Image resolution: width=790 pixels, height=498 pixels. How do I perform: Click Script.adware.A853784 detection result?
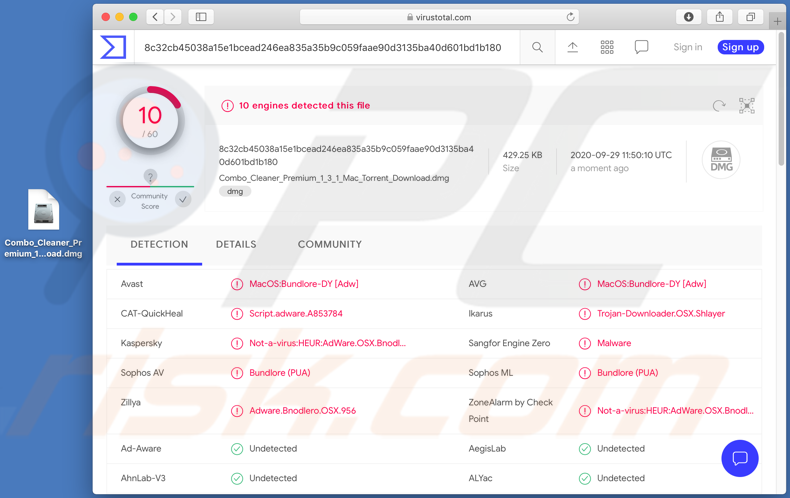[296, 314]
